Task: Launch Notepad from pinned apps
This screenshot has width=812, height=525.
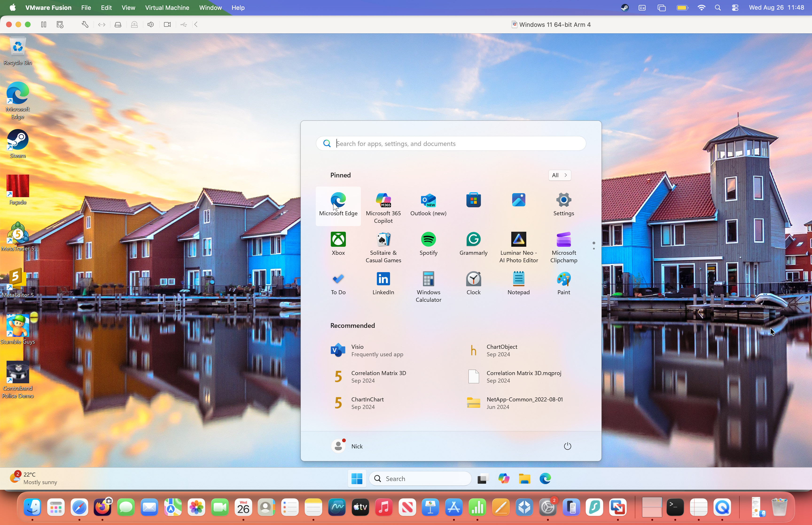Action: 518,284
